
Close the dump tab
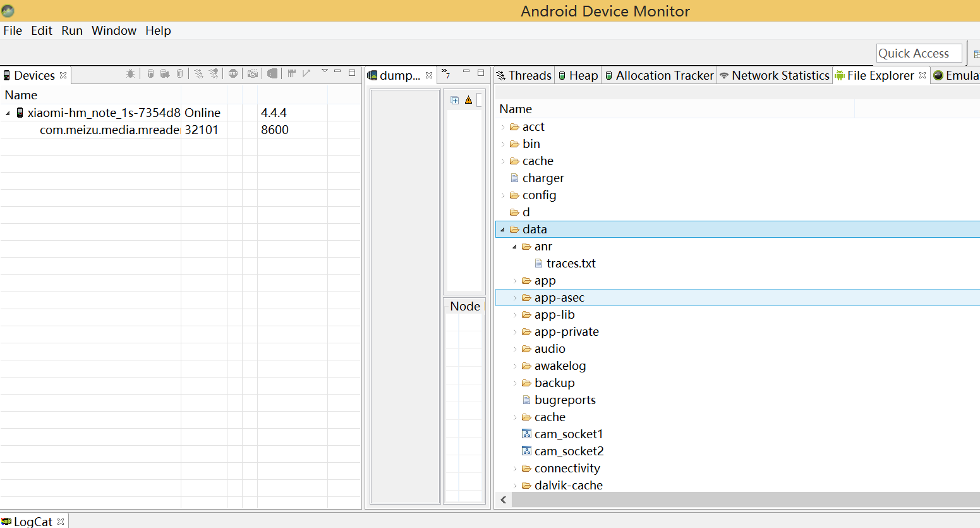[429, 75]
